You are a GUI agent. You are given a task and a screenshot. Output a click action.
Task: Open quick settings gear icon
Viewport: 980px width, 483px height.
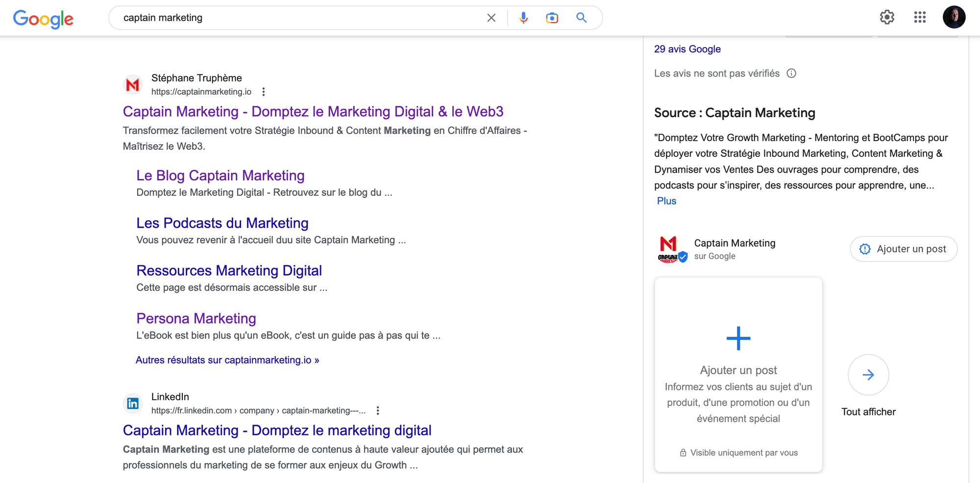pyautogui.click(x=887, y=17)
